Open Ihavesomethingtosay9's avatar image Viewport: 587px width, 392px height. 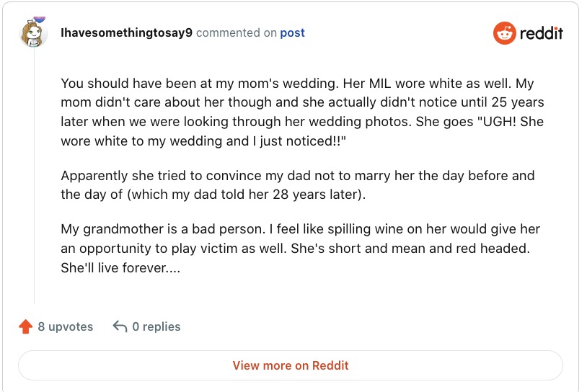[x=33, y=33]
